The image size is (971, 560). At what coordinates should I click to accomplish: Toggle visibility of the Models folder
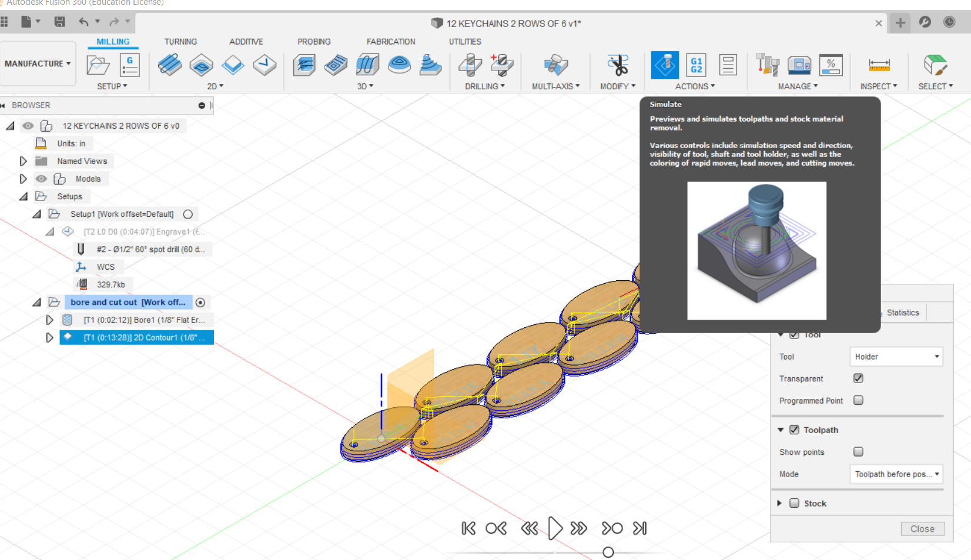pos(41,179)
